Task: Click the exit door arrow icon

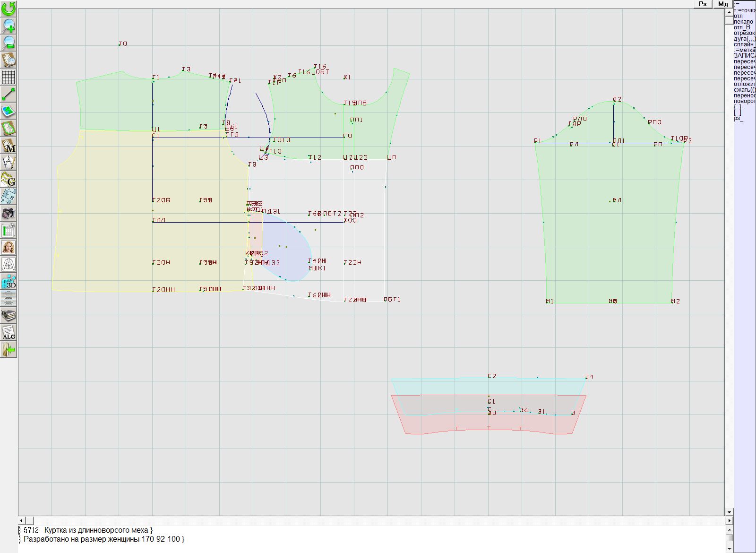Action: tap(9, 350)
